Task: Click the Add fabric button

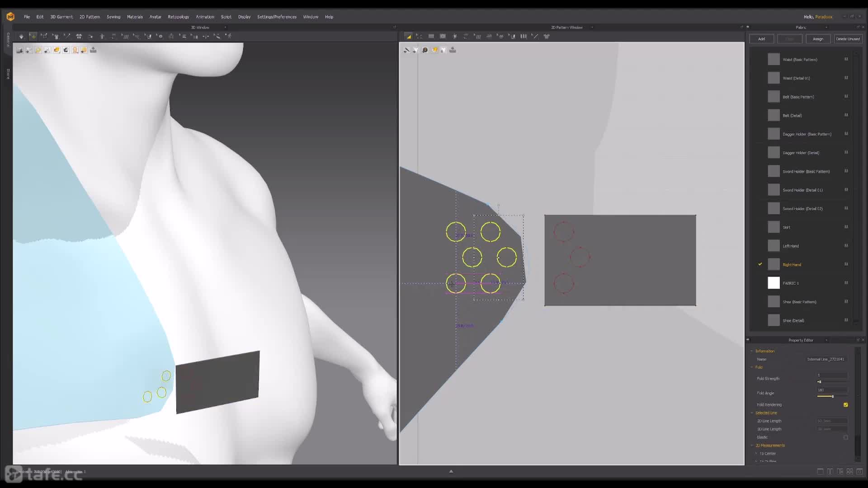Action: 761,39
